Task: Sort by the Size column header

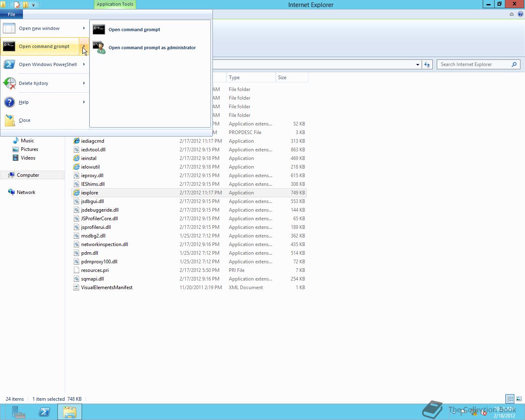Action: (x=292, y=78)
